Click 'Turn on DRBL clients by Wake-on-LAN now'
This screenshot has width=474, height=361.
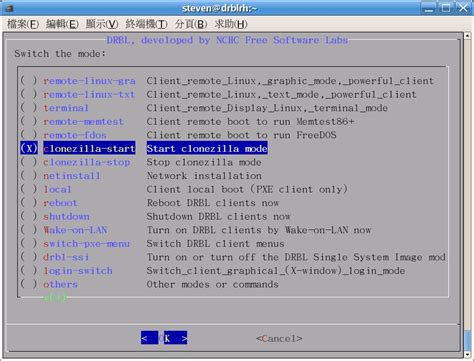pyautogui.click(x=259, y=230)
